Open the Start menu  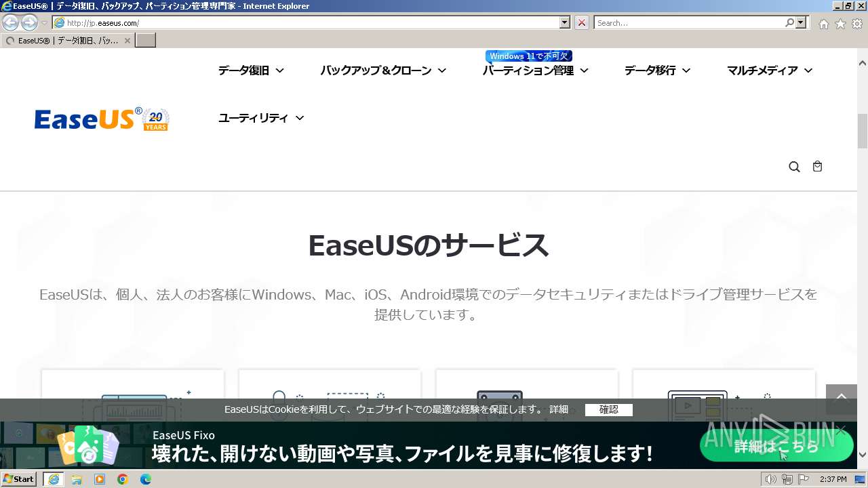click(18, 479)
